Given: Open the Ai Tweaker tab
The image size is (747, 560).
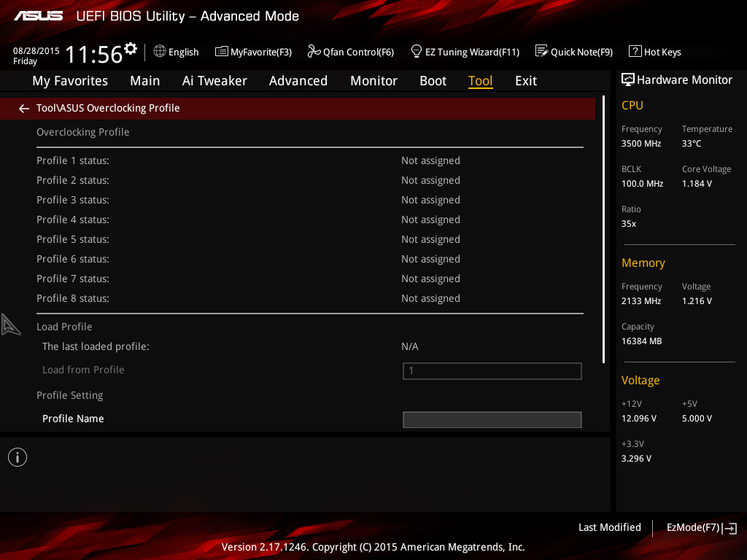Looking at the screenshot, I should click(x=214, y=81).
